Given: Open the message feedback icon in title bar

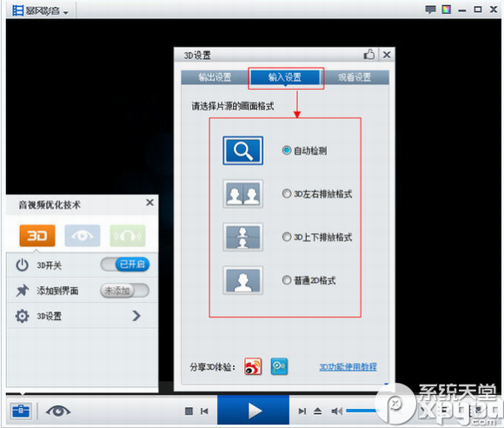Looking at the screenshot, I should tap(430, 10).
